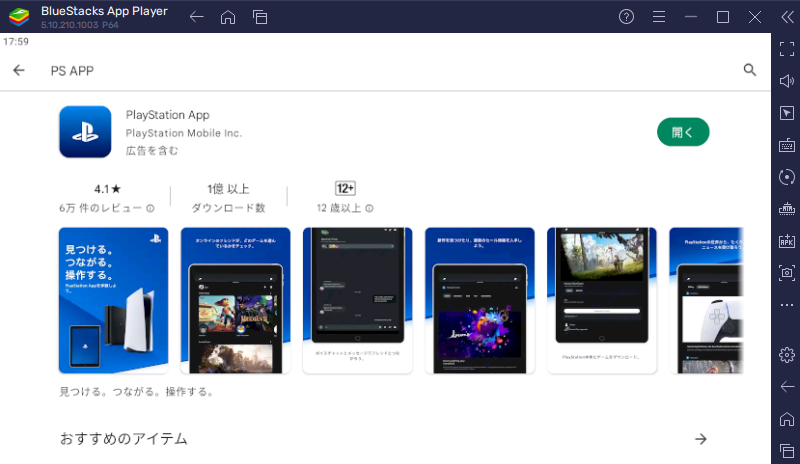This screenshot has height=464, width=800.
Task: Click the green Open (開く) button
Action: [x=683, y=132]
